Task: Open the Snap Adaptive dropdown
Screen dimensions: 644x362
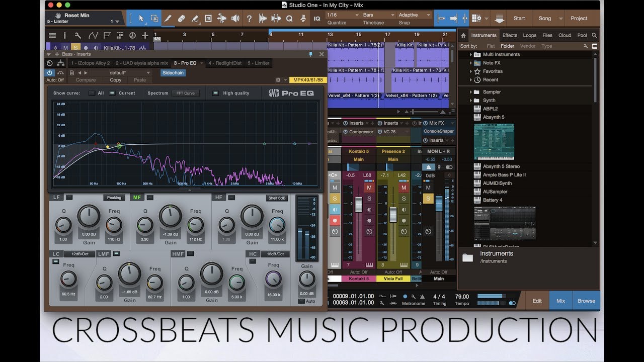Action: pyautogui.click(x=415, y=15)
